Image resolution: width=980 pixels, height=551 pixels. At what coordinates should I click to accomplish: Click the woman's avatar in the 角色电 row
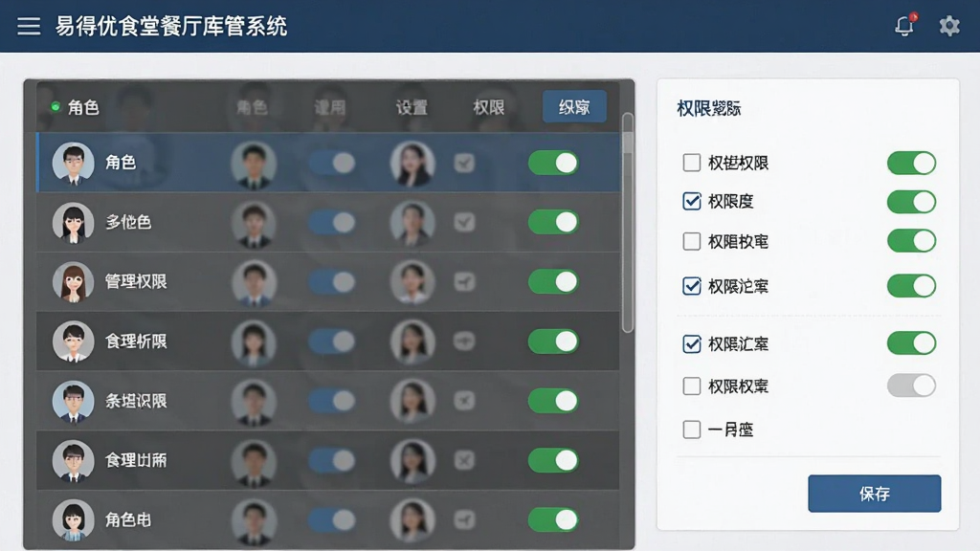point(412,520)
